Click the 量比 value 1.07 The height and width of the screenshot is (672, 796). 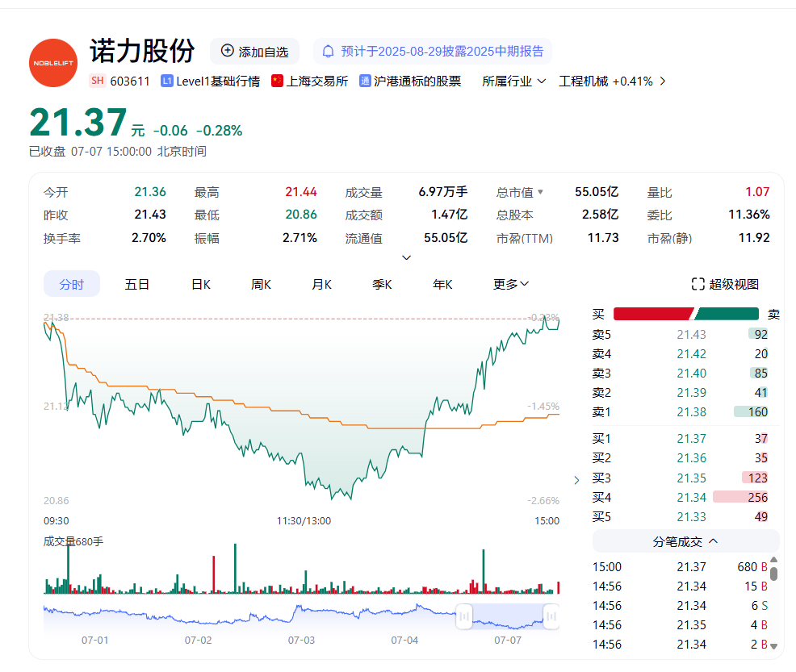757,192
